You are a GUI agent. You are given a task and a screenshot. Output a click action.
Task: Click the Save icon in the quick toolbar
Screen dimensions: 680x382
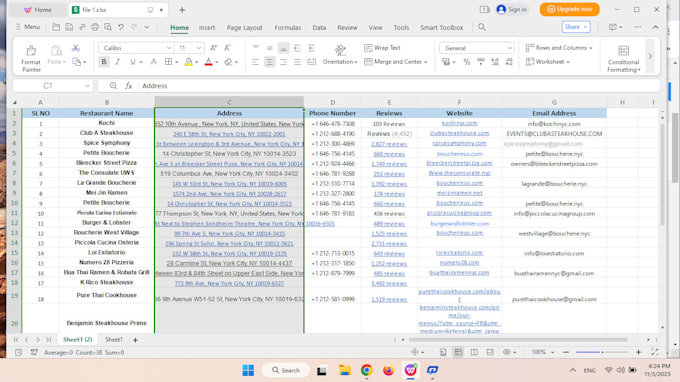coord(69,27)
